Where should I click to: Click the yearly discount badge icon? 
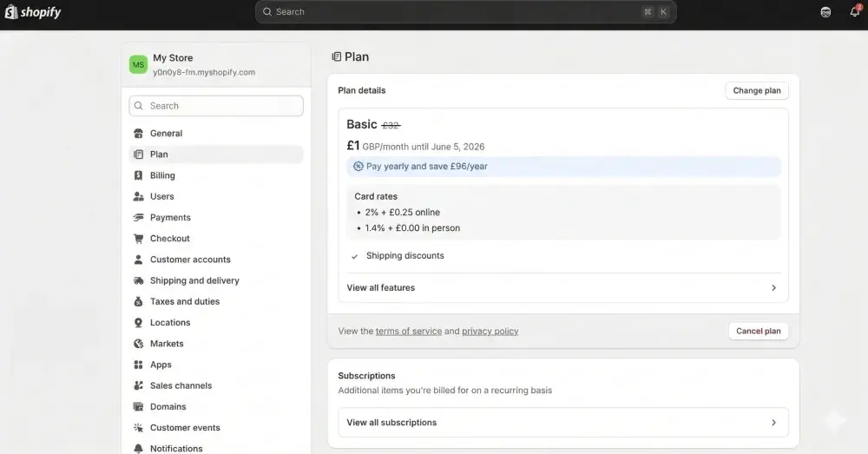tap(358, 166)
